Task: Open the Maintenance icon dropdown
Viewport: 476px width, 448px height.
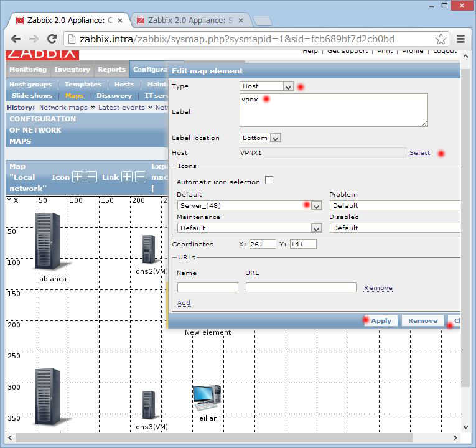Action: pyautogui.click(x=250, y=228)
